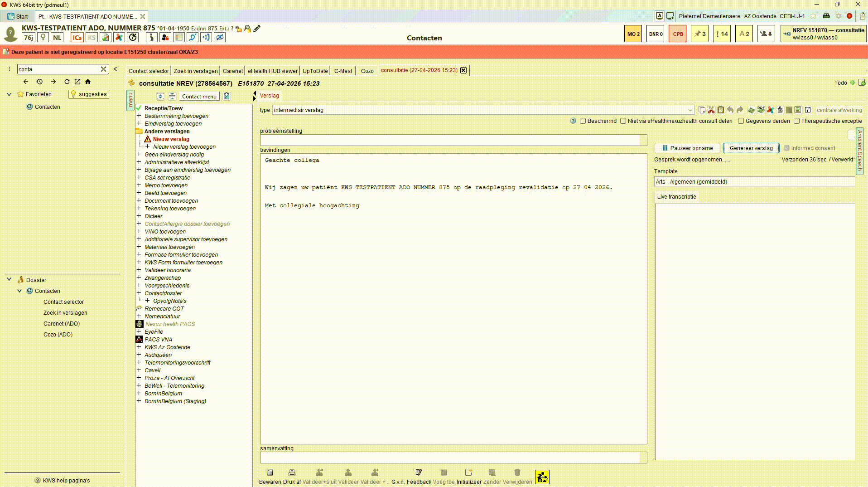Open the MO 2 alert box
Image resolution: width=868 pixels, height=487 pixels.
(633, 34)
